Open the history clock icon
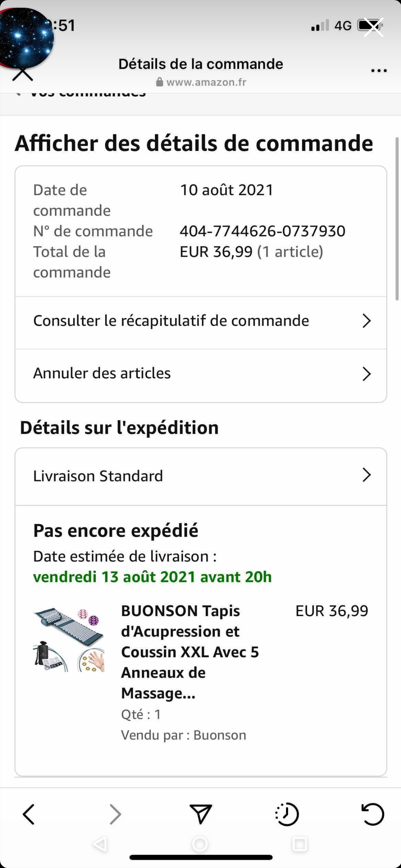Viewport: 401px width, 868px height. [287, 814]
